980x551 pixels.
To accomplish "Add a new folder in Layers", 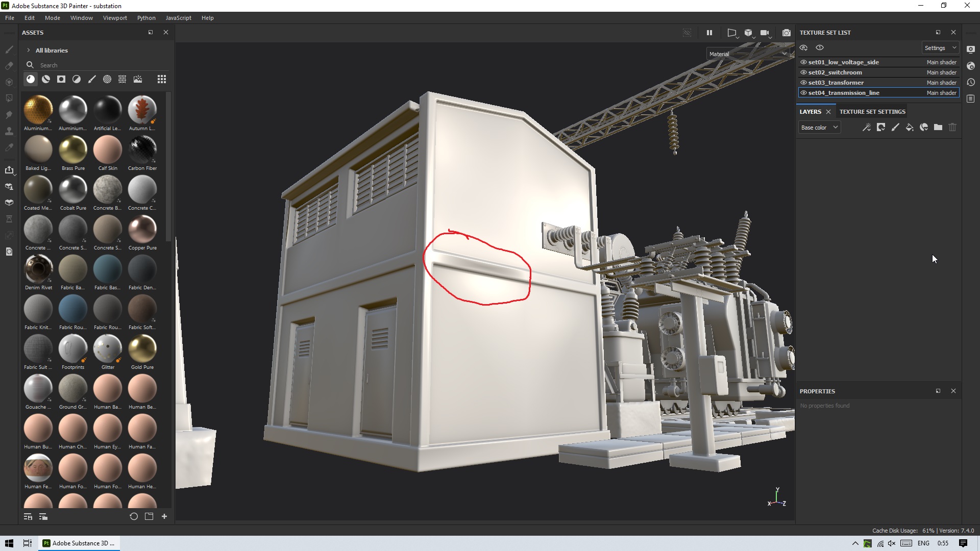I will (938, 128).
